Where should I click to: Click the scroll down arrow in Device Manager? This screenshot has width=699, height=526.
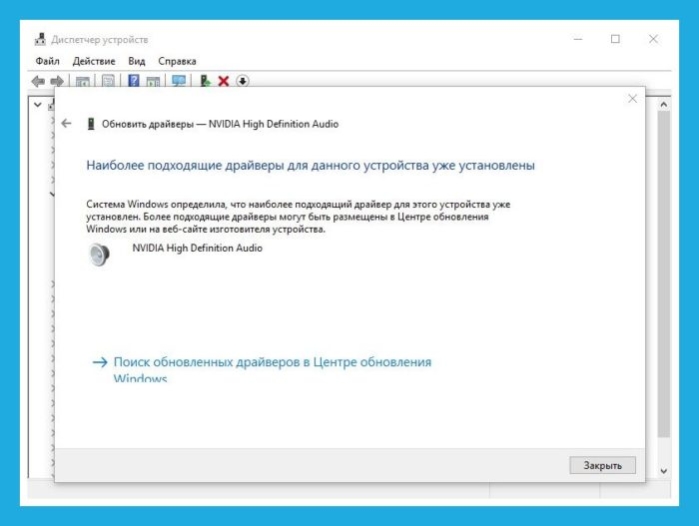click(664, 471)
